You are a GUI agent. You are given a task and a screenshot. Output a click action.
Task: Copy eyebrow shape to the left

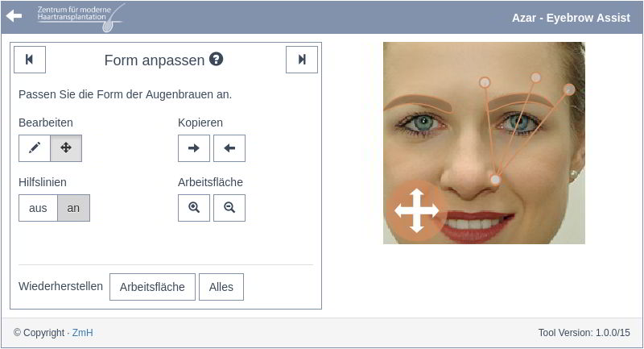click(x=229, y=148)
